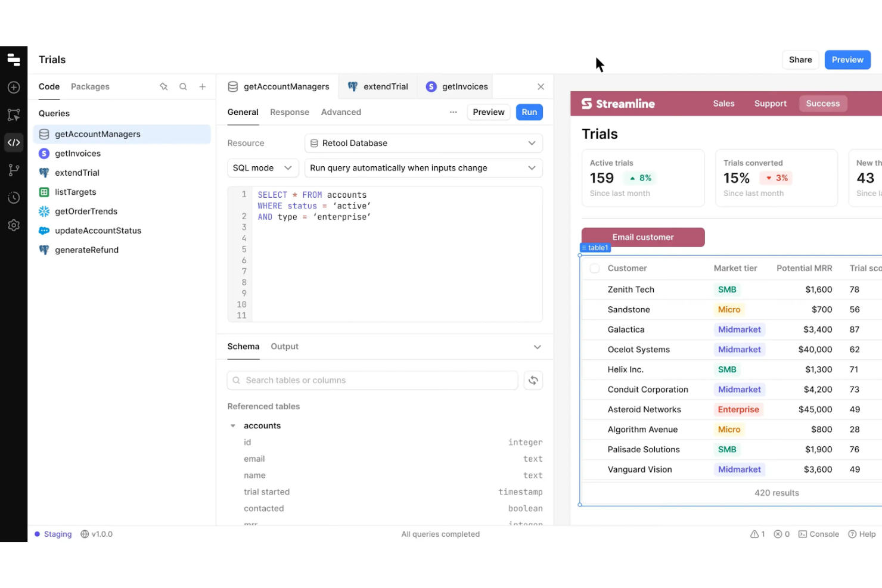The height and width of the screenshot is (588, 882).
Task: Switch to the Response tab
Action: click(290, 112)
